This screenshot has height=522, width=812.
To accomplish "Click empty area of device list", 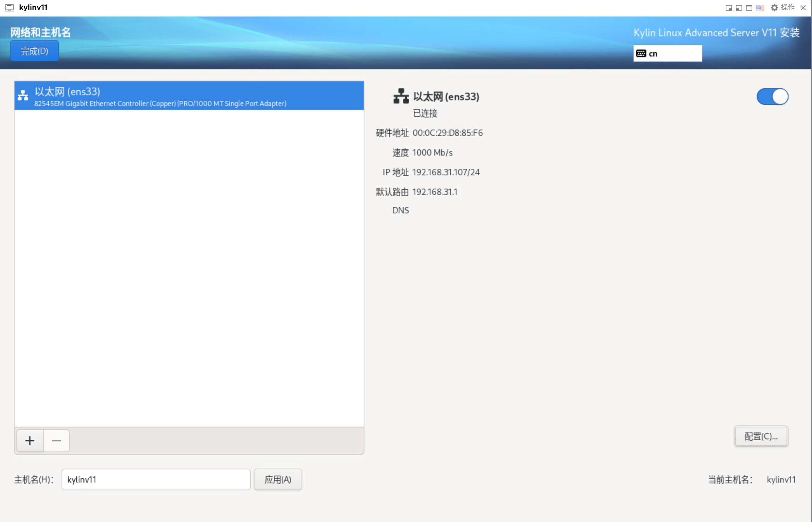I will click(x=189, y=268).
